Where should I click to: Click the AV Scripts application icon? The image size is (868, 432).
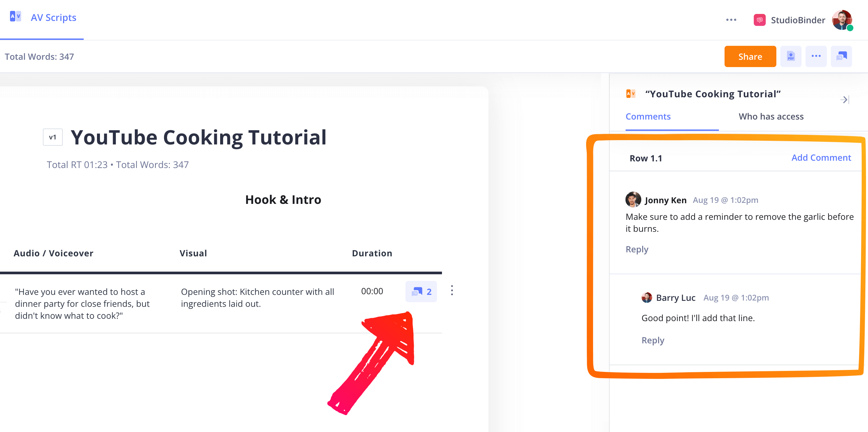coord(15,17)
